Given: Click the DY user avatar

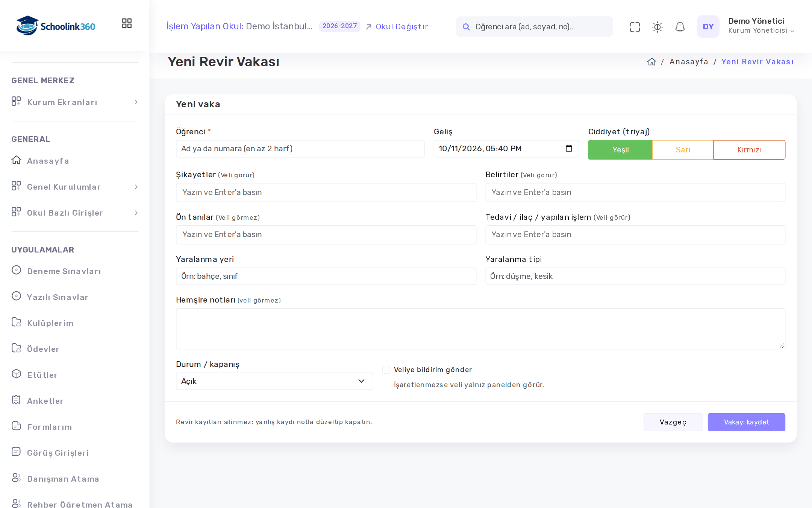Looking at the screenshot, I should pyautogui.click(x=708, y=26).
